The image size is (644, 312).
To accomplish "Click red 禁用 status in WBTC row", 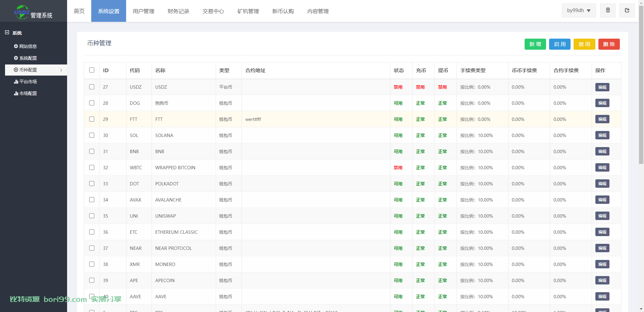I will (398, 168).
